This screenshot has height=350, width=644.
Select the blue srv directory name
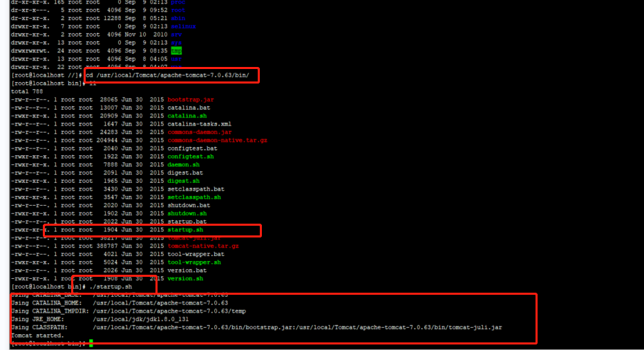[176, 35]
